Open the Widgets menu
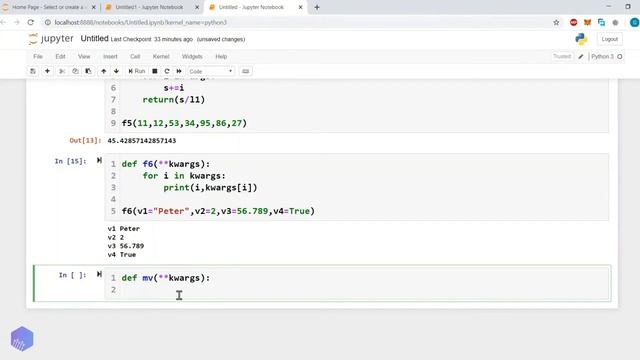640x360 pixels. point(192,56)
